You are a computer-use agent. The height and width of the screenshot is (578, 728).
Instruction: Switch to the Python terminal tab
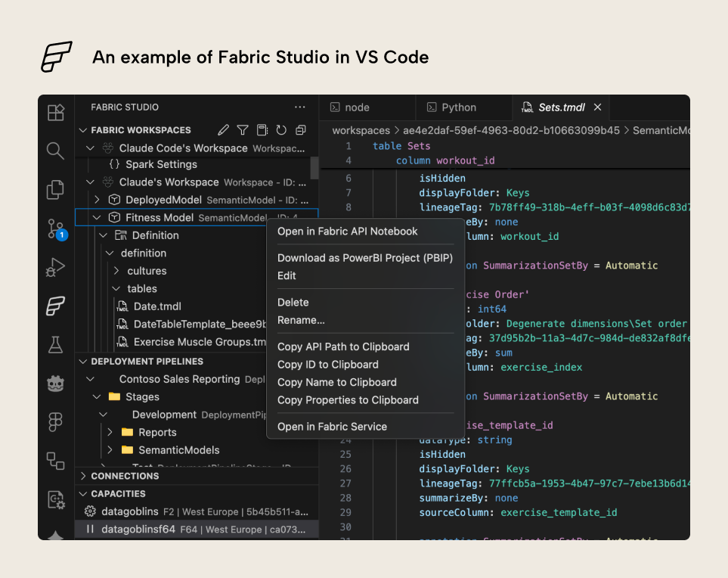pyautogui.click(x=464, y=107)
